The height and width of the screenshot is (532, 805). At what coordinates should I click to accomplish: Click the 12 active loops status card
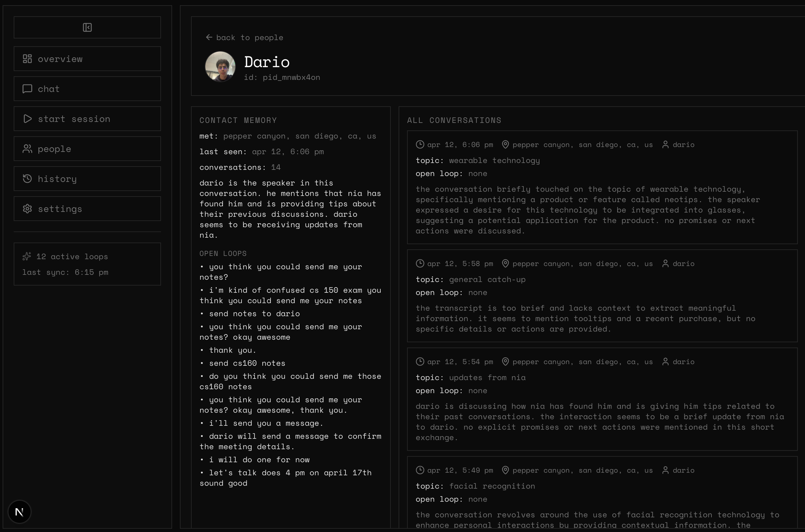[x=87, y=264]
